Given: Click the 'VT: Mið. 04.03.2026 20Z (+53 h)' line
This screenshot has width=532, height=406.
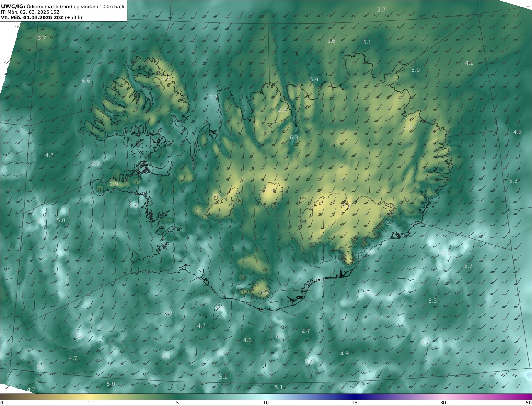Looking at the screenshot, I should tap(41, 17).
